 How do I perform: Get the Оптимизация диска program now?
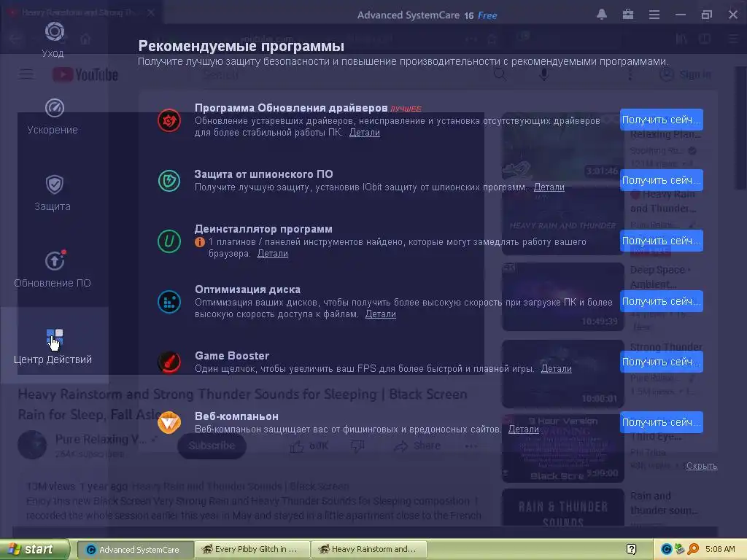(661, 301)
